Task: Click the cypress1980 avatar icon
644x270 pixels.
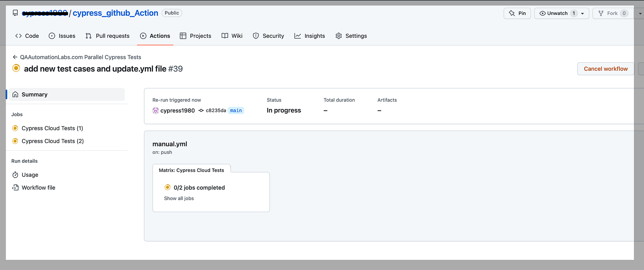Action: tap(155, 110)
